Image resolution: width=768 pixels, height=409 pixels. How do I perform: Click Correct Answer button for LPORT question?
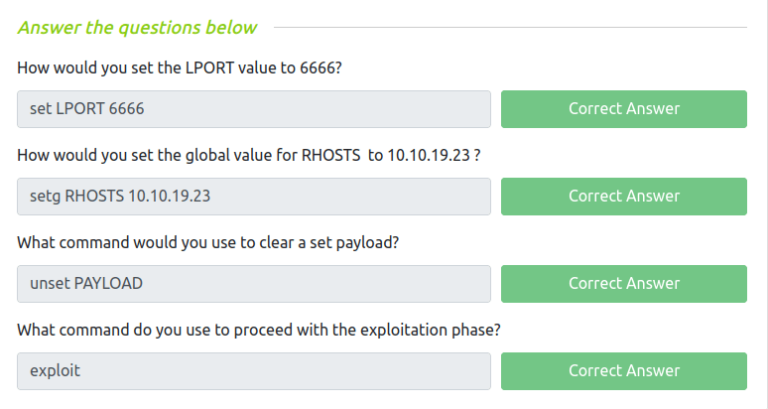pyautogui.click(x=623, y=109)
